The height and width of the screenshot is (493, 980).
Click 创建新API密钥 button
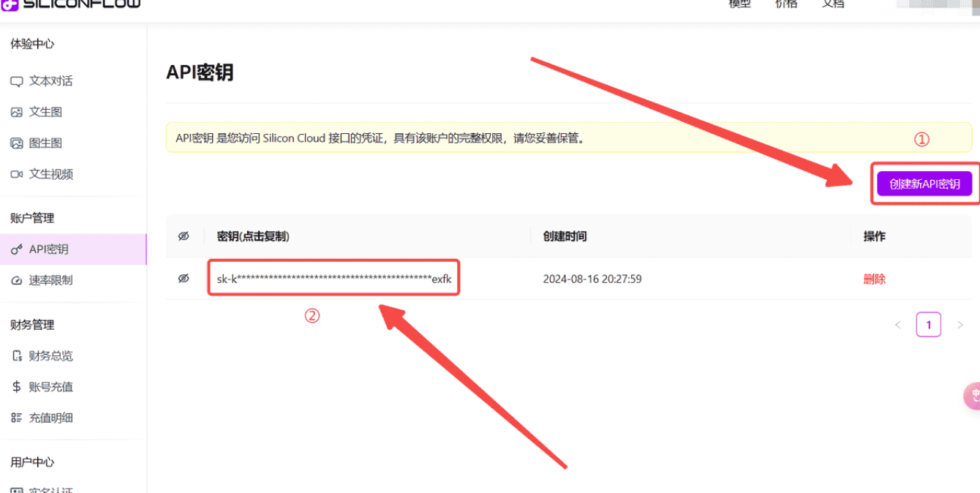tap(924, 184)
